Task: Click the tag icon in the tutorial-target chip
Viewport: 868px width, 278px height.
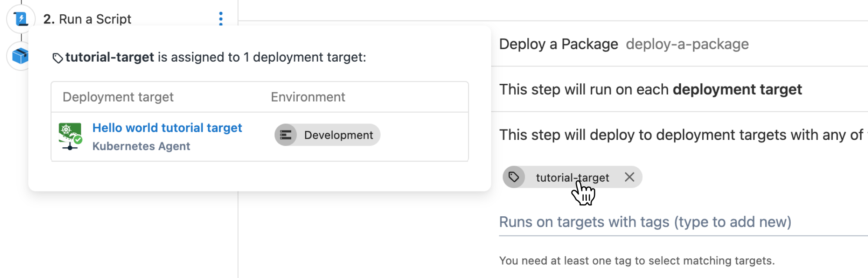Action: tap(514, 177)
